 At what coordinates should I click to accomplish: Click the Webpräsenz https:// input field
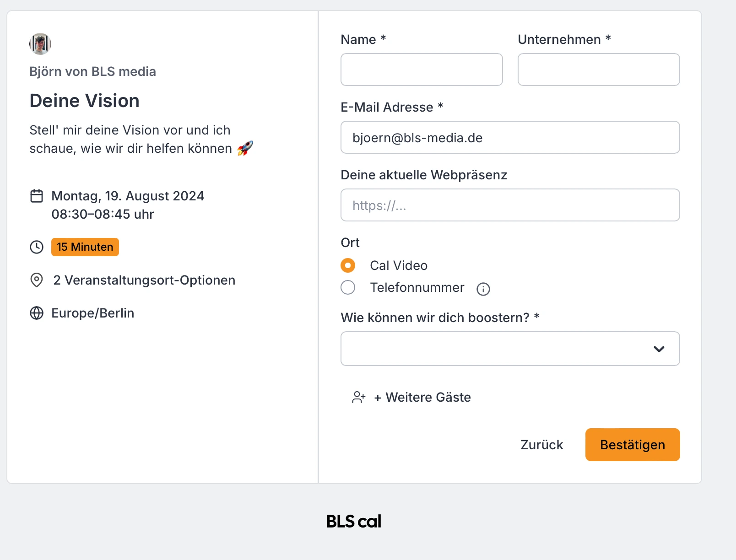(x=510, y=205)
